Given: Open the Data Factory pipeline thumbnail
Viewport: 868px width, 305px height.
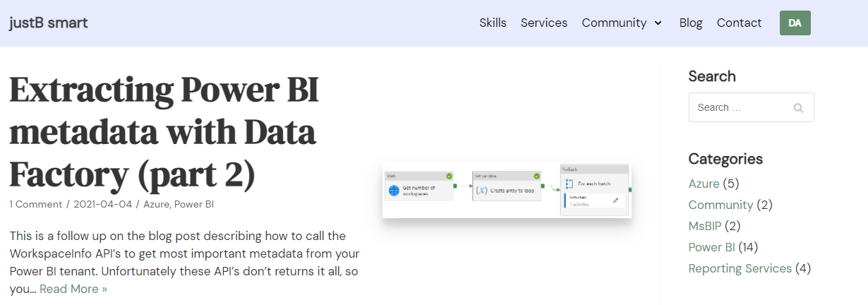Looking at the screenshot, I should click(507, 190).
